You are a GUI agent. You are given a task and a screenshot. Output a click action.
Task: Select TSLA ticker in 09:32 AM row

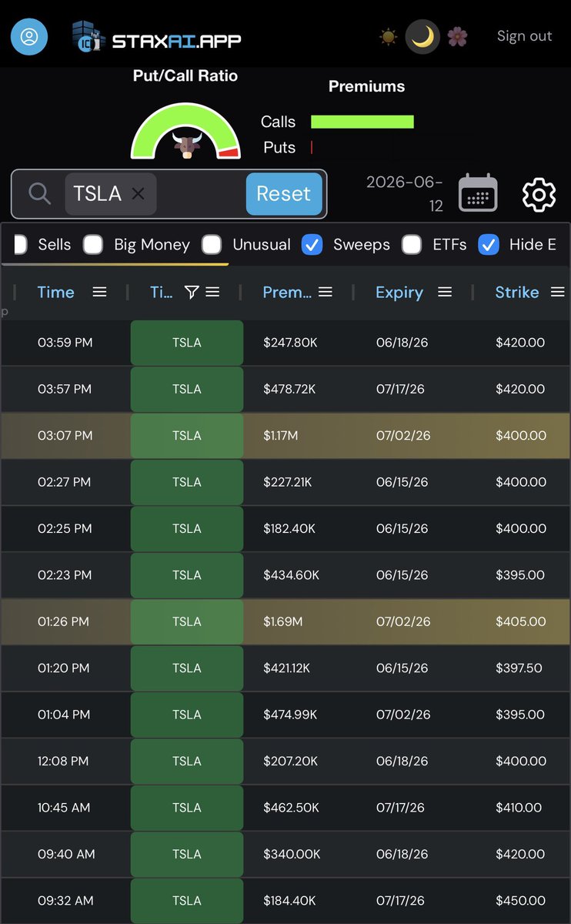tap(187, 900)
